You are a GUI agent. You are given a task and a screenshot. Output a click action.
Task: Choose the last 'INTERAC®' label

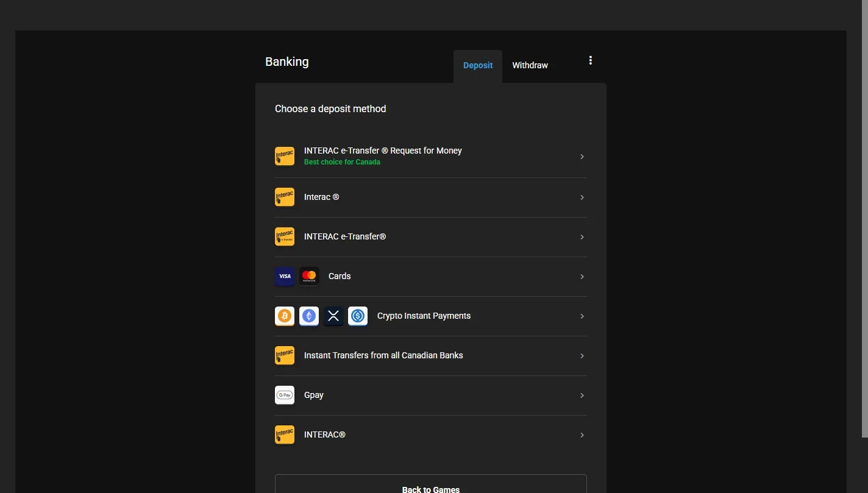(x=325, y=435)
